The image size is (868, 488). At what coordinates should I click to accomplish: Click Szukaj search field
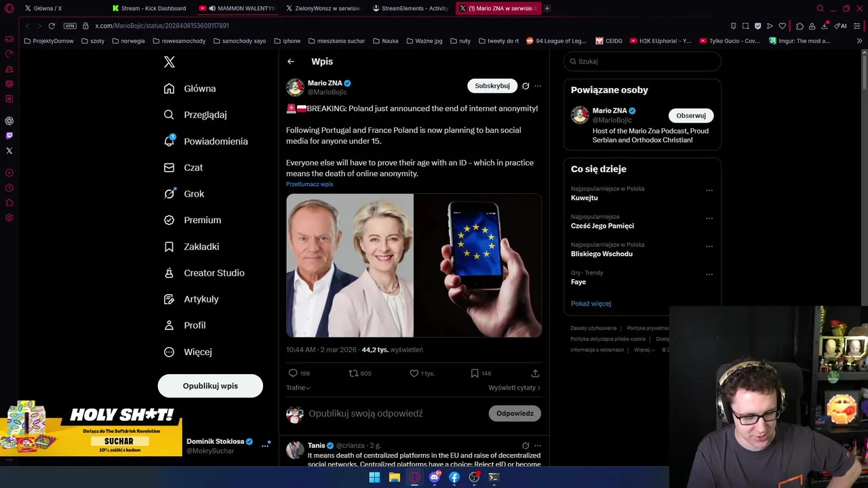(642, 62)
